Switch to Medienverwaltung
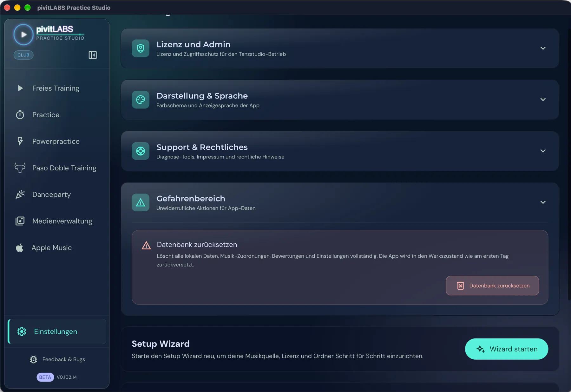571x392 pixels. 57,221
